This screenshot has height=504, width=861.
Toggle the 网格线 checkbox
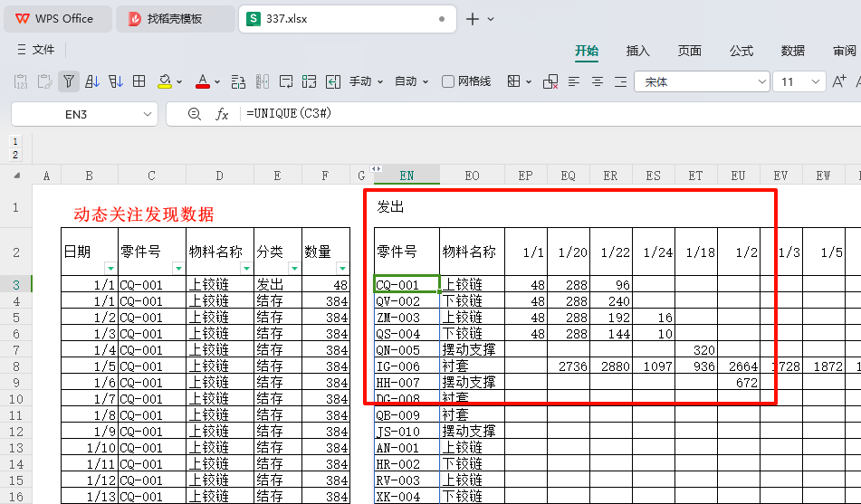coord(448,81)
